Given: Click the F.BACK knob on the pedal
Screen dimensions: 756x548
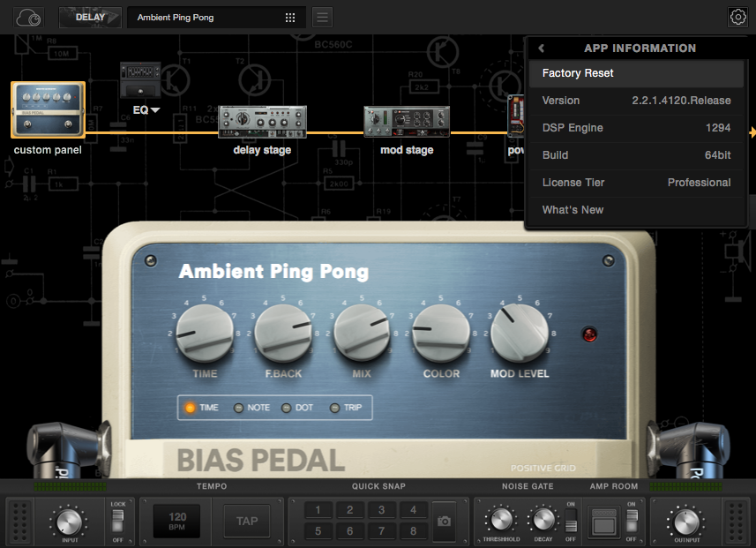Looking at the screenshot, I should [x=283, y=333].
